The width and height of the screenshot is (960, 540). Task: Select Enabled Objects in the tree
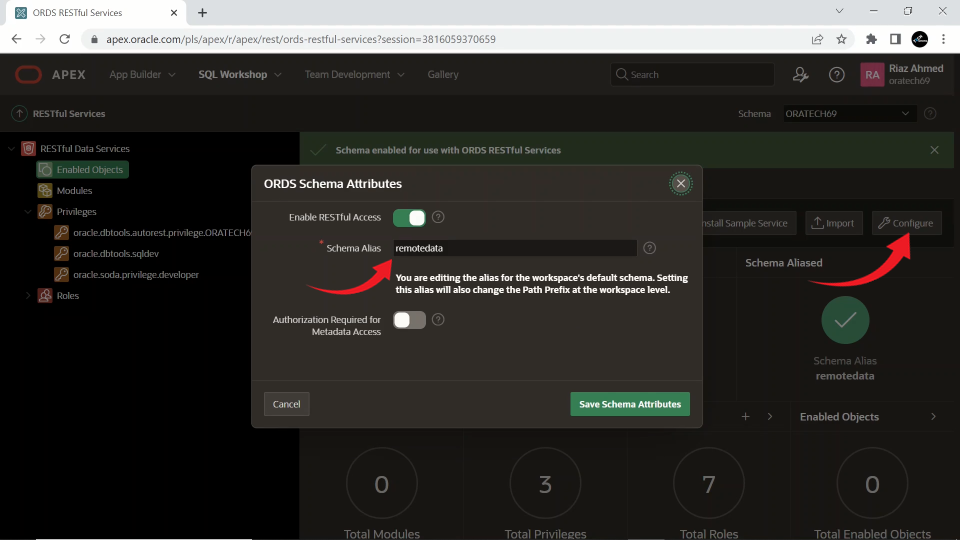(x=83, y=170)
